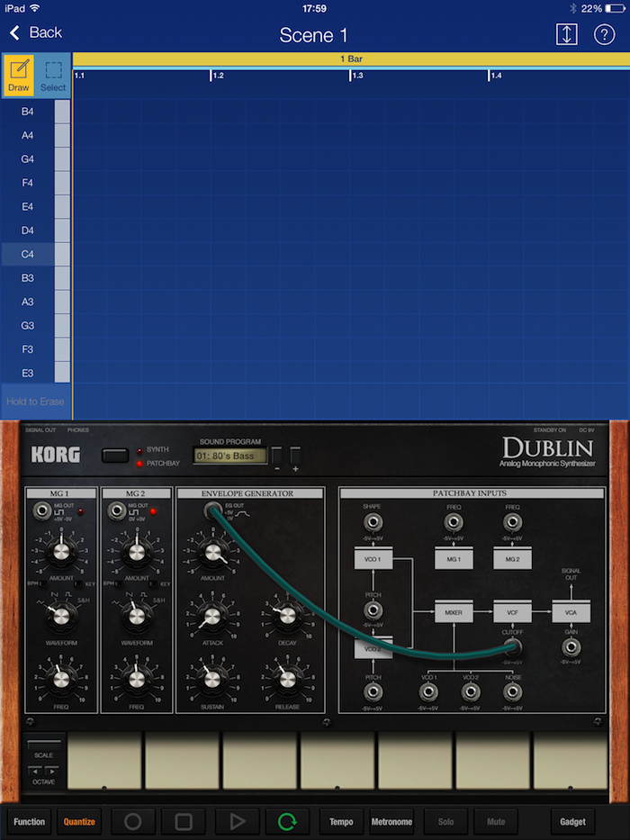This screenshot has height=840, width=630.
Task: Click the envelope Decay knob
Action: (x=288, y=617)
